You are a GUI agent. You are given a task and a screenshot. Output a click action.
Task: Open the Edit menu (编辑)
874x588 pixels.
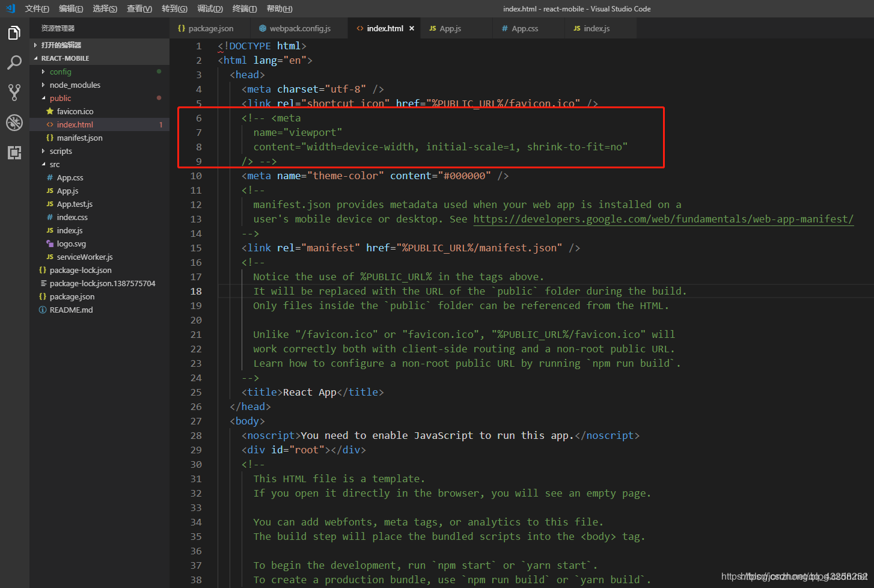tap(71, 8)
